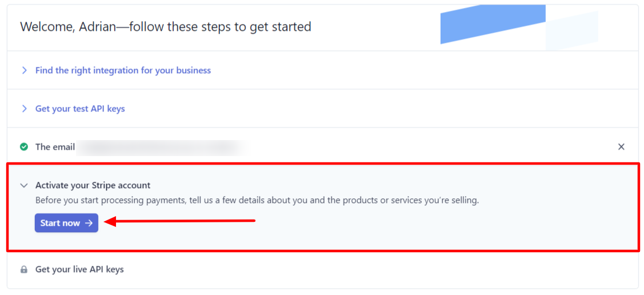Click the blurred email address

pos(163,147)
